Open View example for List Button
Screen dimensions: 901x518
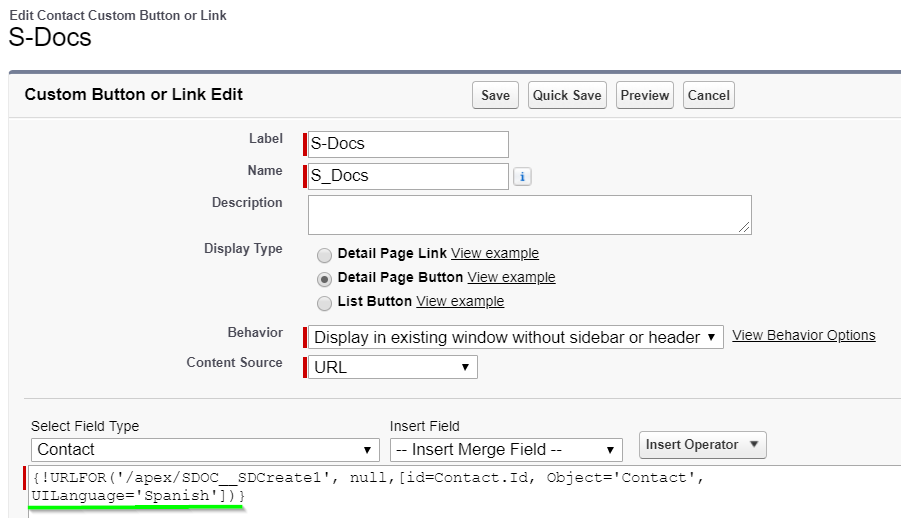pos(460,301)
